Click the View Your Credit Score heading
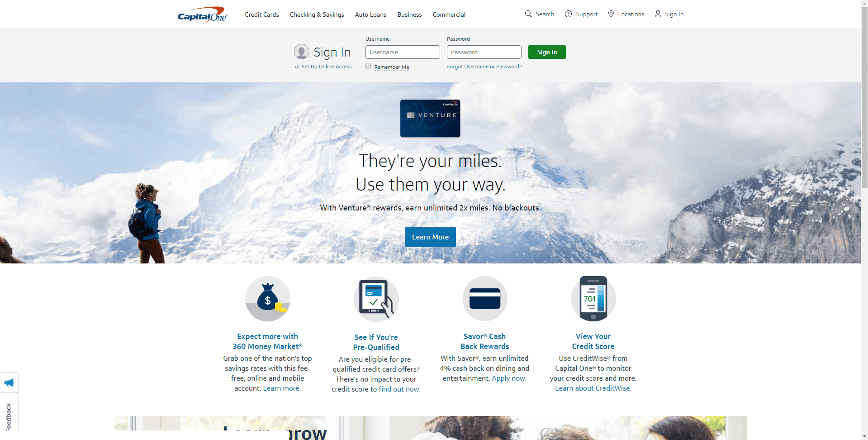Viewport: 868px width, 440px height. [x=593, y=341]
